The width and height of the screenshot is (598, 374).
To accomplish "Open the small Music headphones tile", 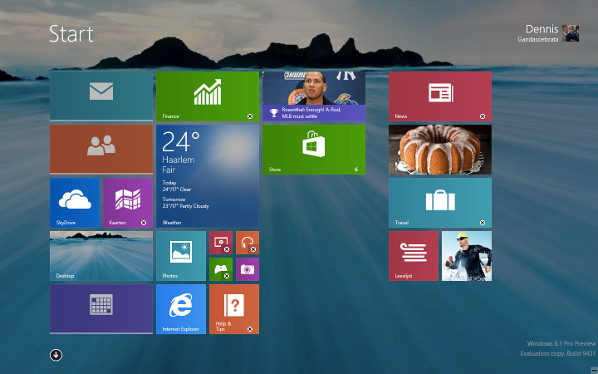I will pos(247,242).
